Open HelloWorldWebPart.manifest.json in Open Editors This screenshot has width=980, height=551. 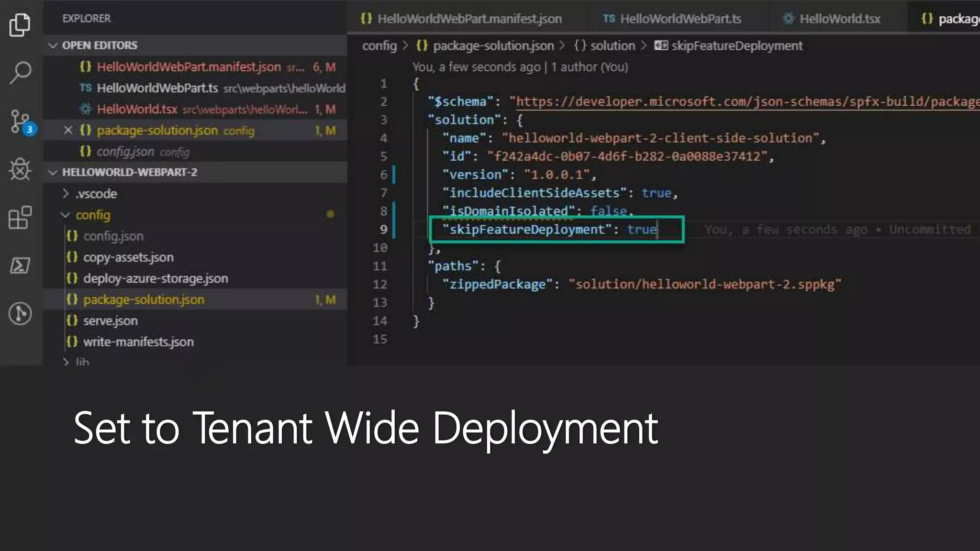click(195, 67)
